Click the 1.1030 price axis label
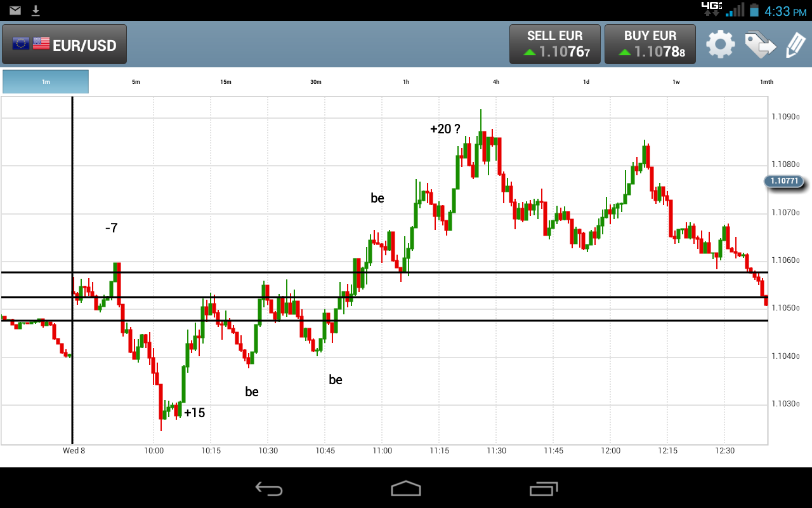812x508 pixels. coord(785,404)
